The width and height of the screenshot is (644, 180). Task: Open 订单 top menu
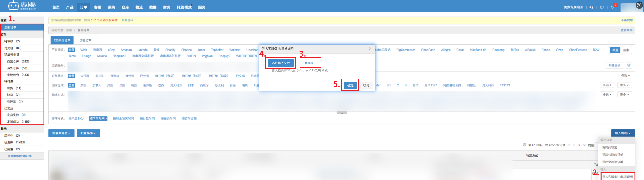point(84,7)
